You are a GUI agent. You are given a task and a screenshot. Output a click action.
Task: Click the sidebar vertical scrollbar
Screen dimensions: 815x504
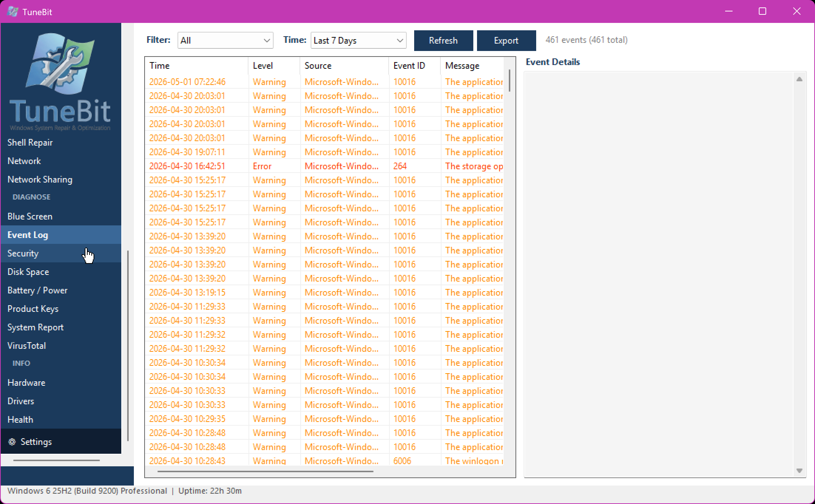tap(128, 345)
